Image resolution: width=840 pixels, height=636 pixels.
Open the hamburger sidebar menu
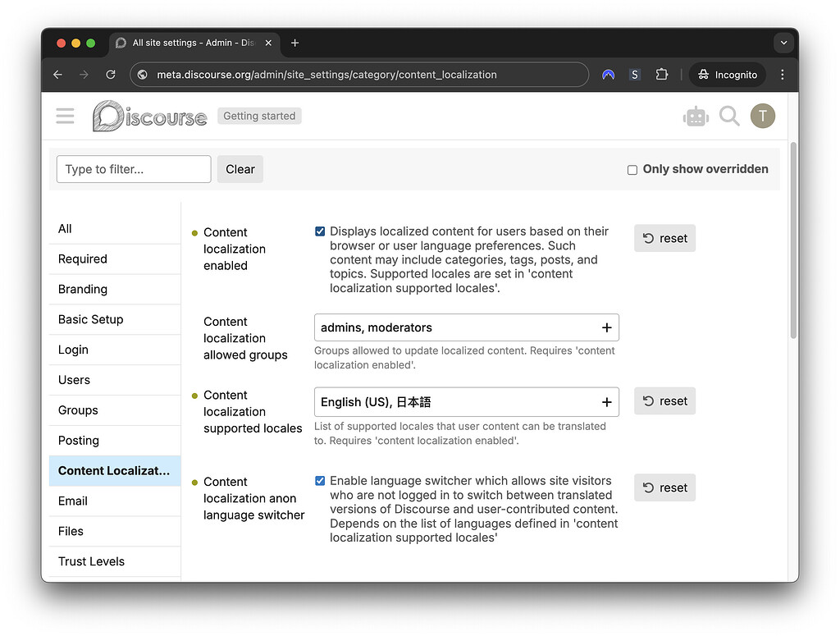click(65, 117)
